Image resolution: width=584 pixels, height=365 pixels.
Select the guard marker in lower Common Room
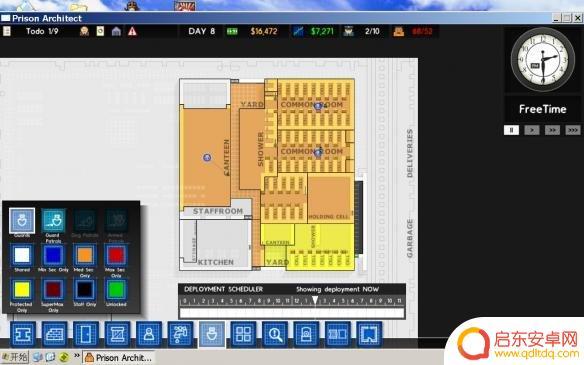(318, 152)
